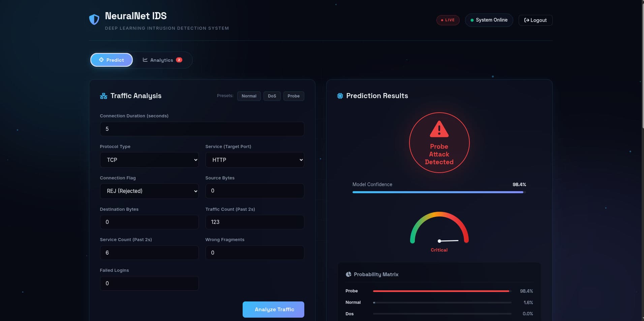
Task: Click the chip icon next to Prediction Results
Action: 340,96
